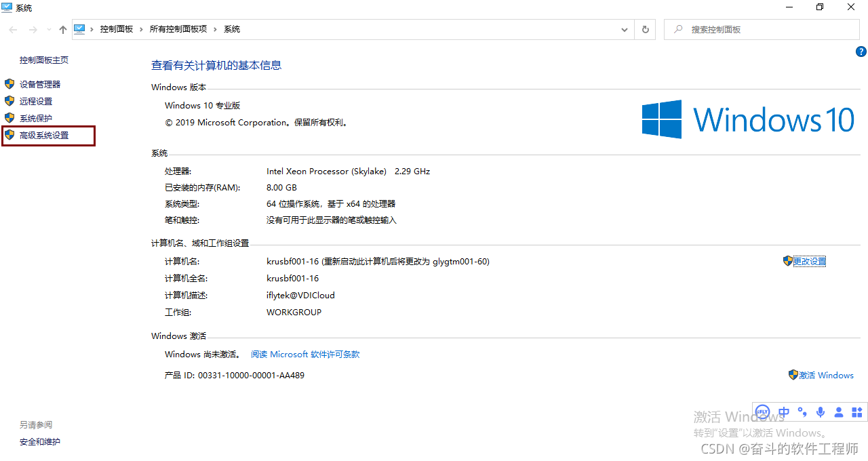Start voice input with microphone icon

click(x=821, y=412)
